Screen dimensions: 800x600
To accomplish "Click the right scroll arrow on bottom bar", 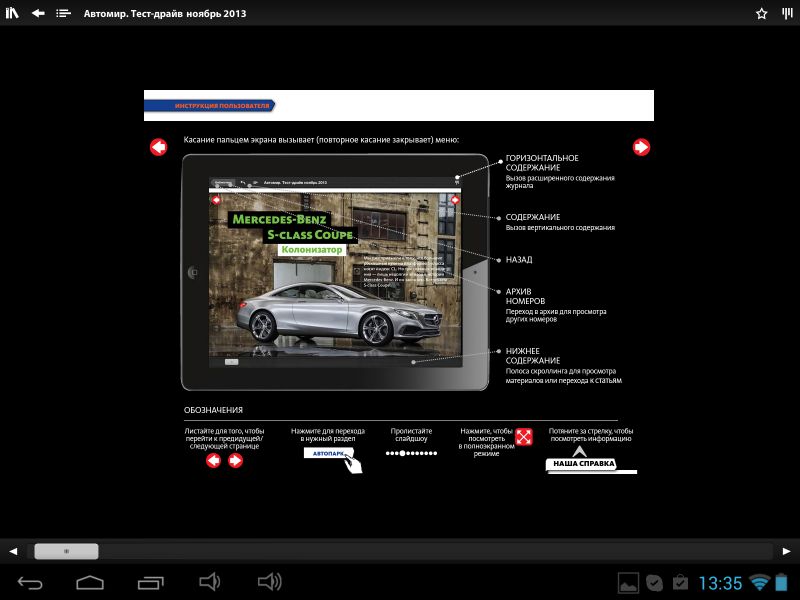I will coord(786,551).
